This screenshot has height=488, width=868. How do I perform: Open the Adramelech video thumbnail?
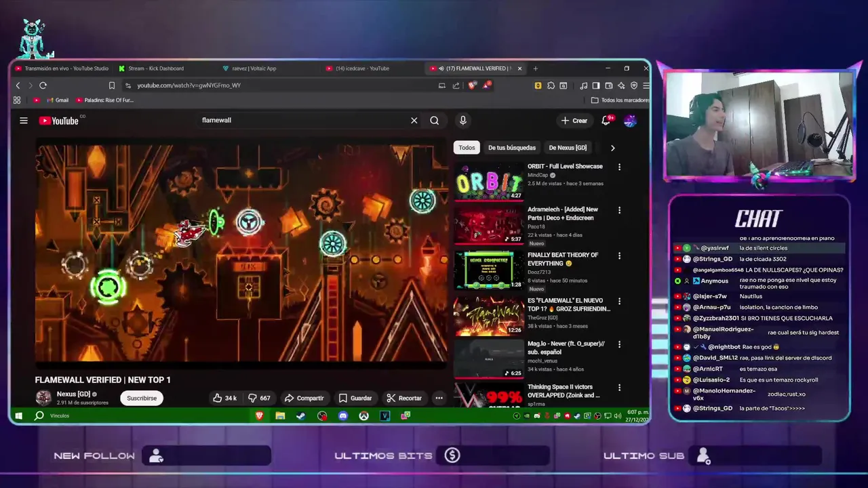click(x=488, y=225)
